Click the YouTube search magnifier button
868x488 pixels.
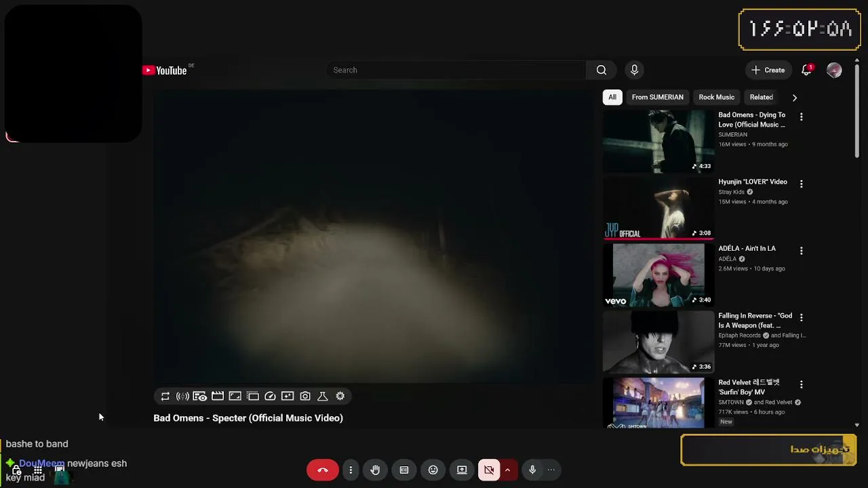[601, 70]
